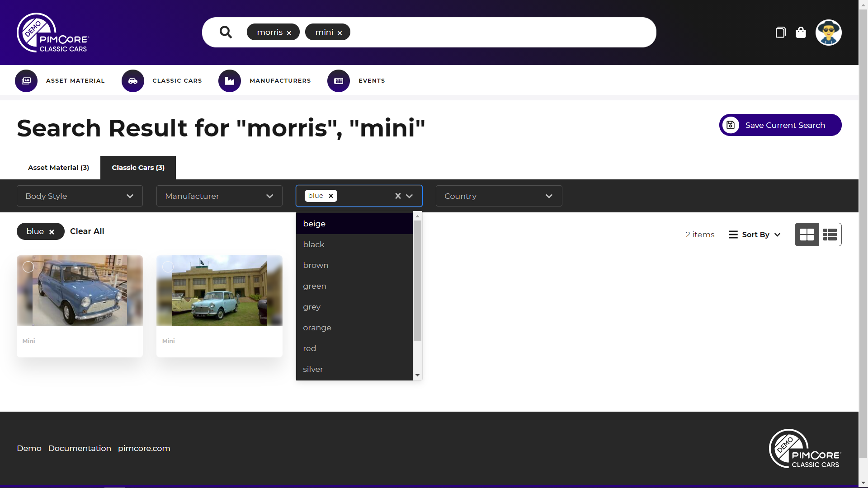Switch to Classic Cars (3) tab
The width and height of the screenshot is (868, 488).
click(x=138, y=168)
